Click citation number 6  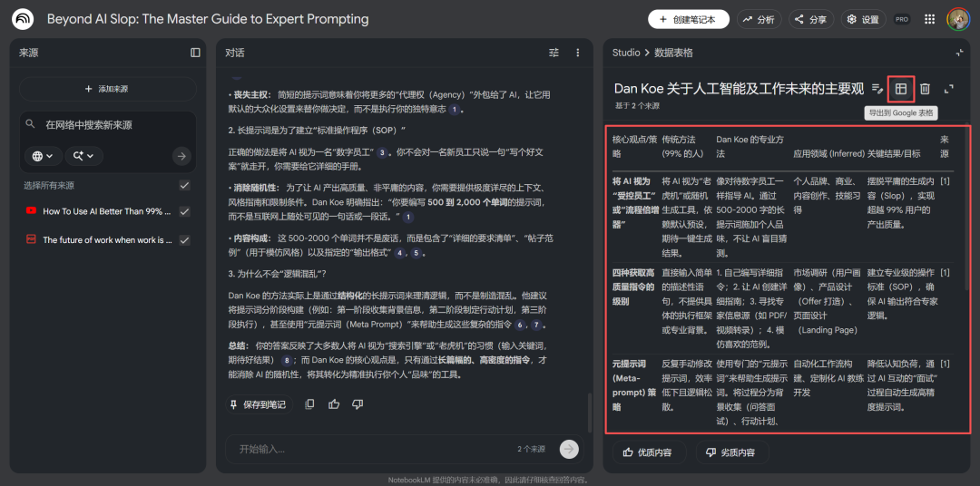520,326
